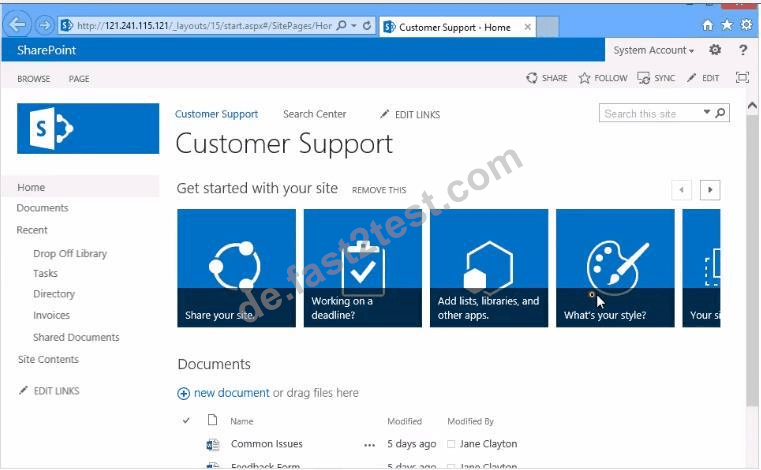Edit the page with EDIT pencil
Image resolution: width=761 pixels, height=470 pixels.
click(x=703, y=78)
